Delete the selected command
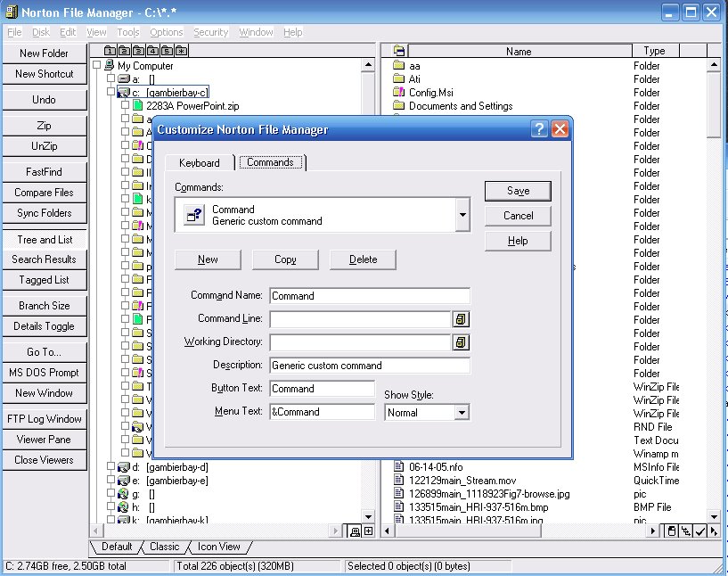The image size is (728, 576). pyautogui.click(x=363, y=259)
